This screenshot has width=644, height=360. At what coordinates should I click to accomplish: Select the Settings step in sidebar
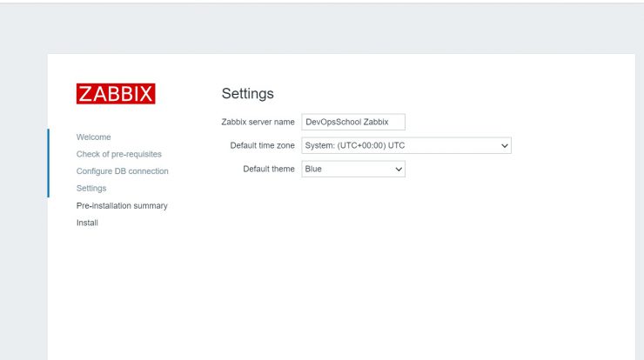pos(91,189)
